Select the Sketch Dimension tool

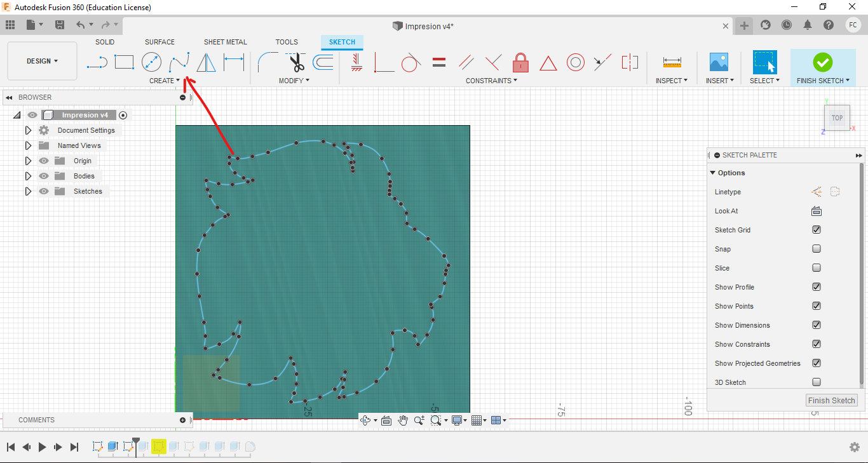[x=234, y=62]
